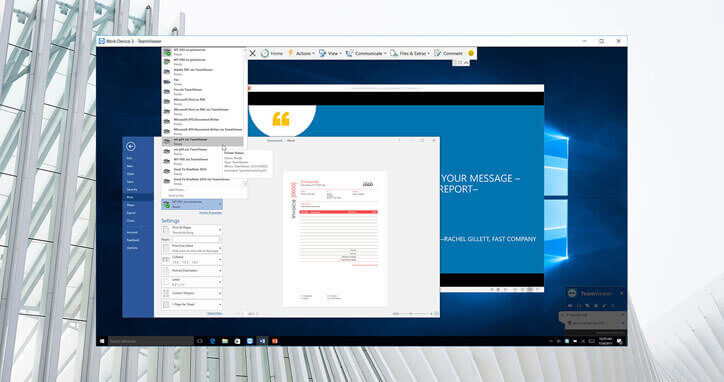Click the Search Windows taskbar field
Viewport: 724px width, 382px height.
pos(151,341)
